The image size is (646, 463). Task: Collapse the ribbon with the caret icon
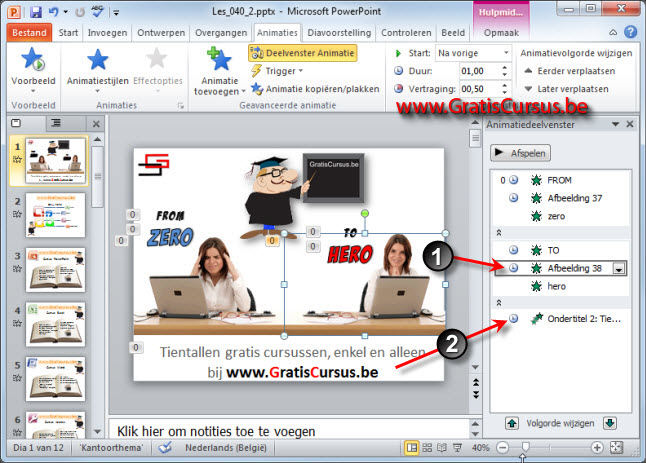[x=613, y=33]
